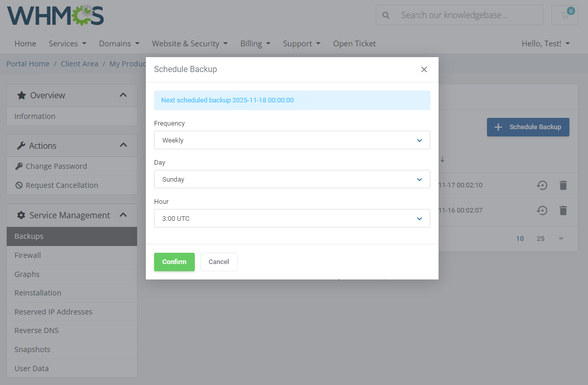The width and height of the screenshot is (588, 385).
Task: Switch to the Firewall section
Action: (x=27, y=255)
